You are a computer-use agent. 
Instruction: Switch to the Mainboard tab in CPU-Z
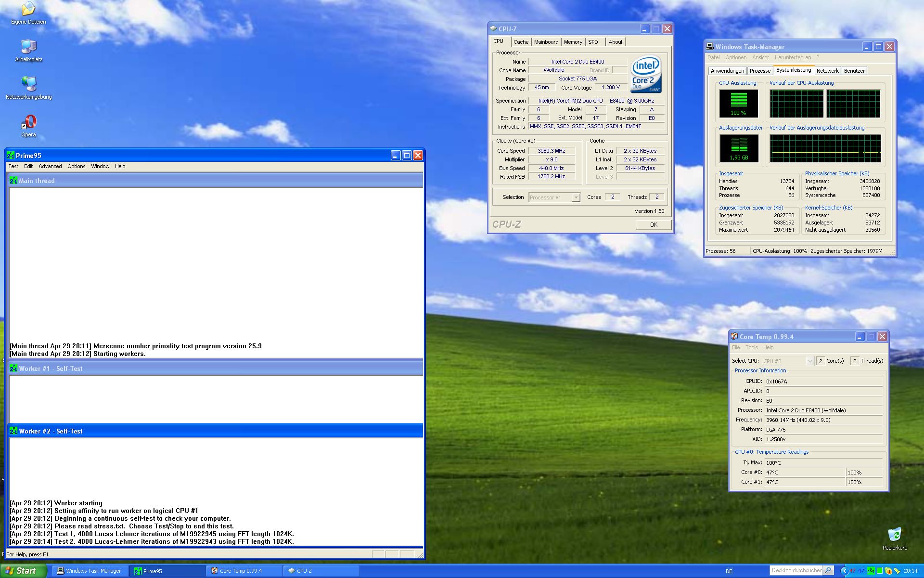pyautogui.click(x=546, y=42)
